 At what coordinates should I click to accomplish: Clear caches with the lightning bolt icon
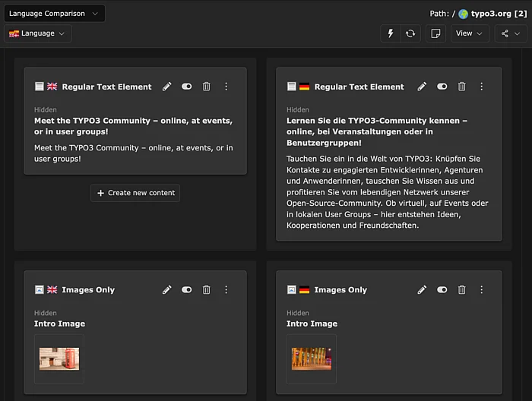pos(391,33)
